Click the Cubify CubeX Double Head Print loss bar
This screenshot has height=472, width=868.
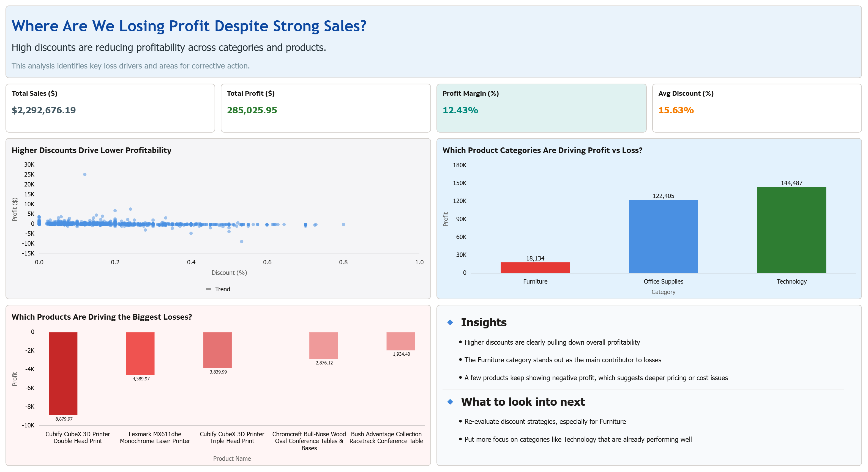click(63, 373)
